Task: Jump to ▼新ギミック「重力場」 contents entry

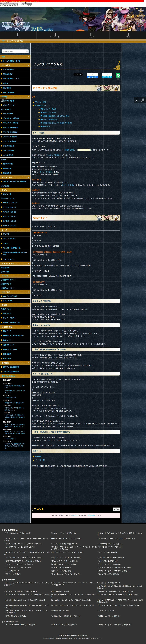Action: coord(49,109)
